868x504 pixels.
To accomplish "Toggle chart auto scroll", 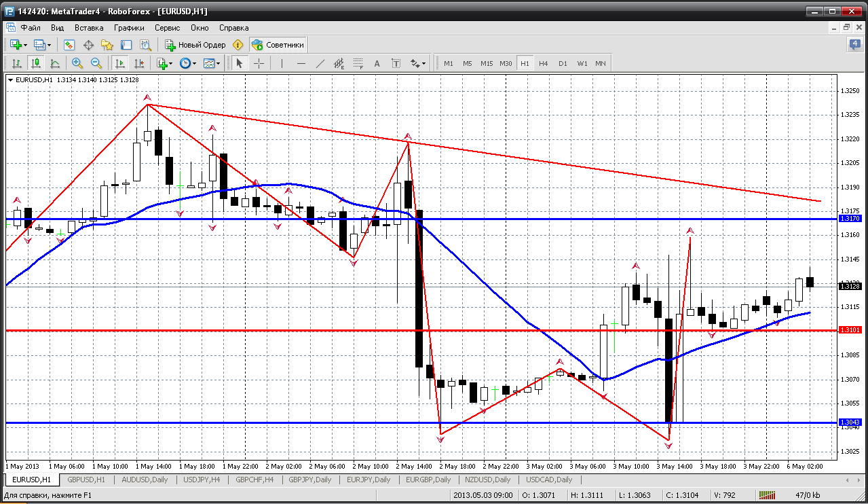I will (120, 63).
